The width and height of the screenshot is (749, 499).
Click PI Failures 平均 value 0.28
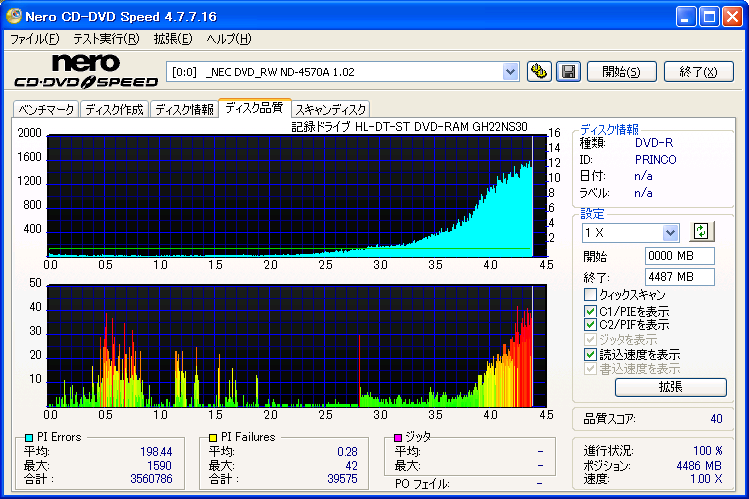(347, 451)
